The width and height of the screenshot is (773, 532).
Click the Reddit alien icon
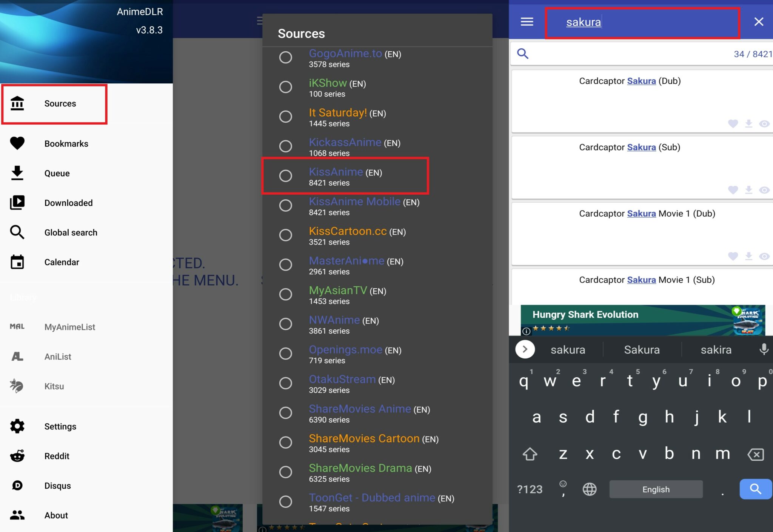click(17, 456)
